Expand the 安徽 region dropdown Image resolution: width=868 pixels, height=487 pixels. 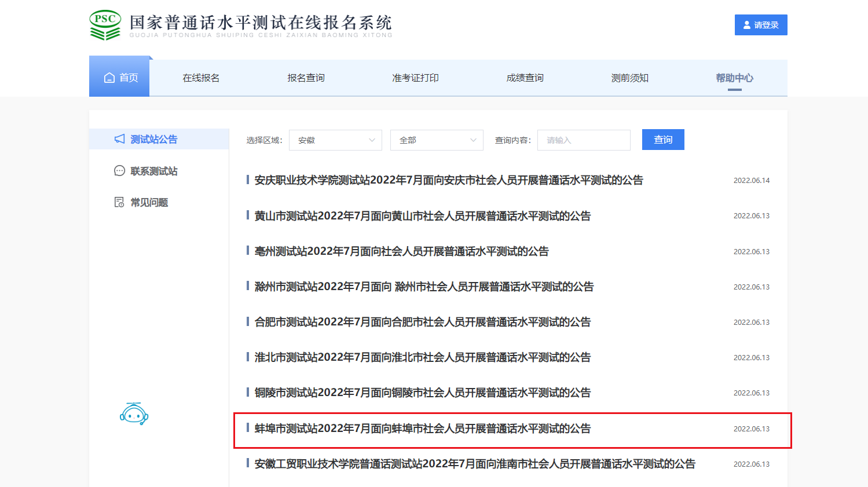pyautogui.click(x=335, y=140)
